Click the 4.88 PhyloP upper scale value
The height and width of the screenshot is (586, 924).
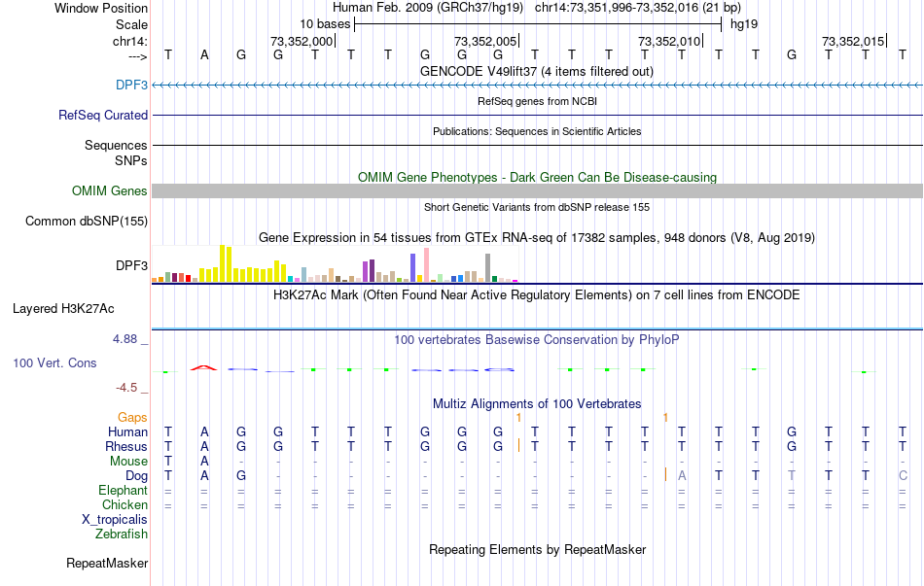124,339
